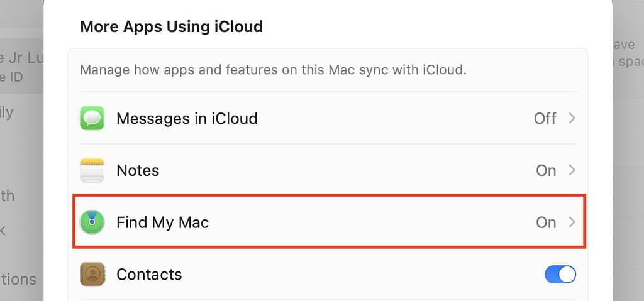Open Notes settings via its chevron
Viewport: 644px width, 301px height.
point(572,170)
